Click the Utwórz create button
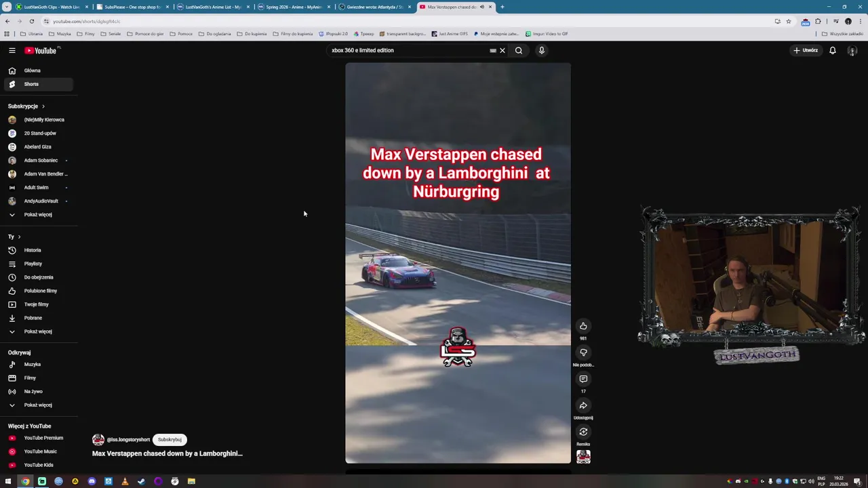868x488 pixels. coord(806,50)
